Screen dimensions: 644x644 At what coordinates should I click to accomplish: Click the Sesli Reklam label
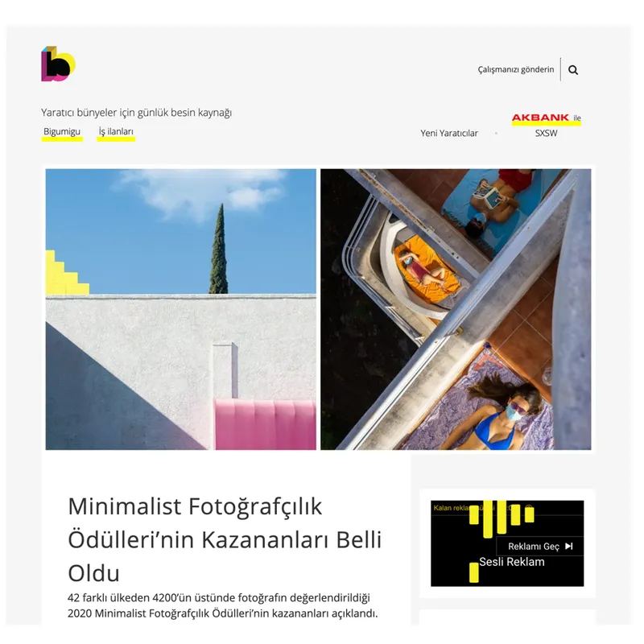pos(512,562)
